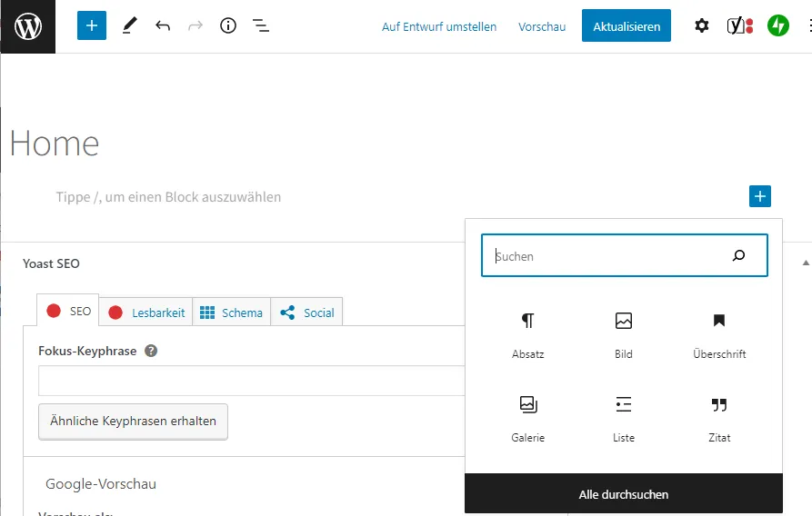The image size is (812, 516).
Task: Switch to the SEO tab
Action: pos(68,311)
